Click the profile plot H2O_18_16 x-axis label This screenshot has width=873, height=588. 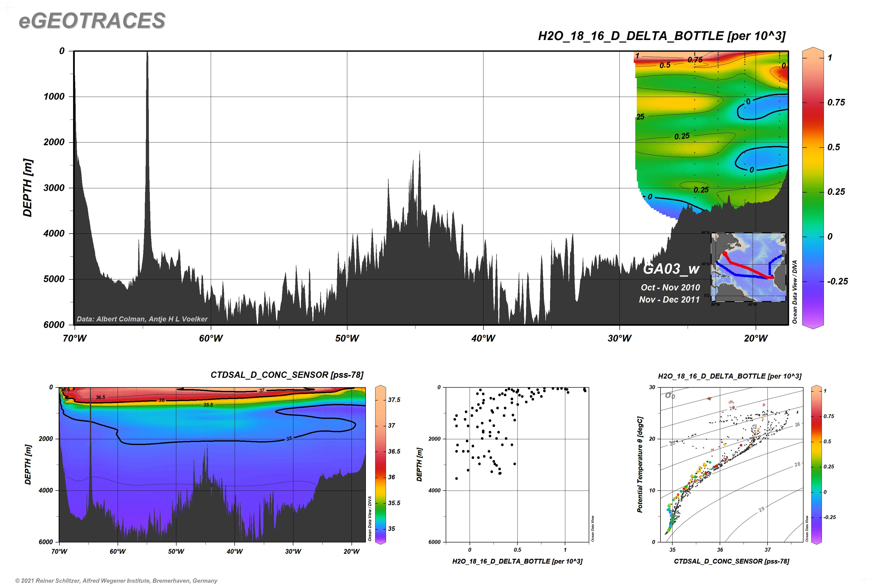[x=517, y=561]
